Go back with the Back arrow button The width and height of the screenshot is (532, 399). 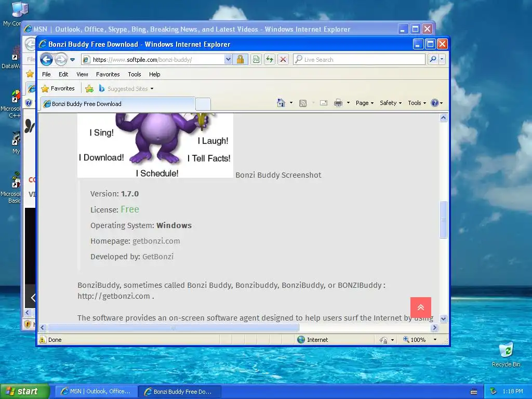46,60
